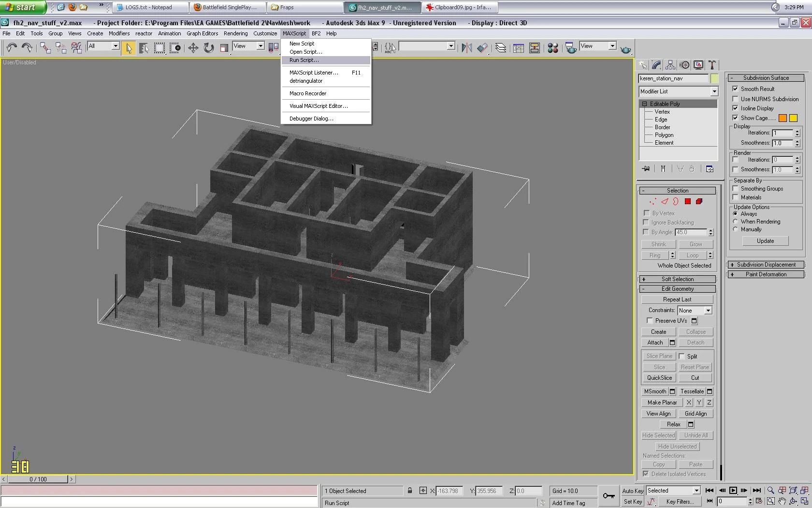The image size is (812, 508).
Task: Click the orange Show Cage color swatch
Action: click(x=783, y=118)
